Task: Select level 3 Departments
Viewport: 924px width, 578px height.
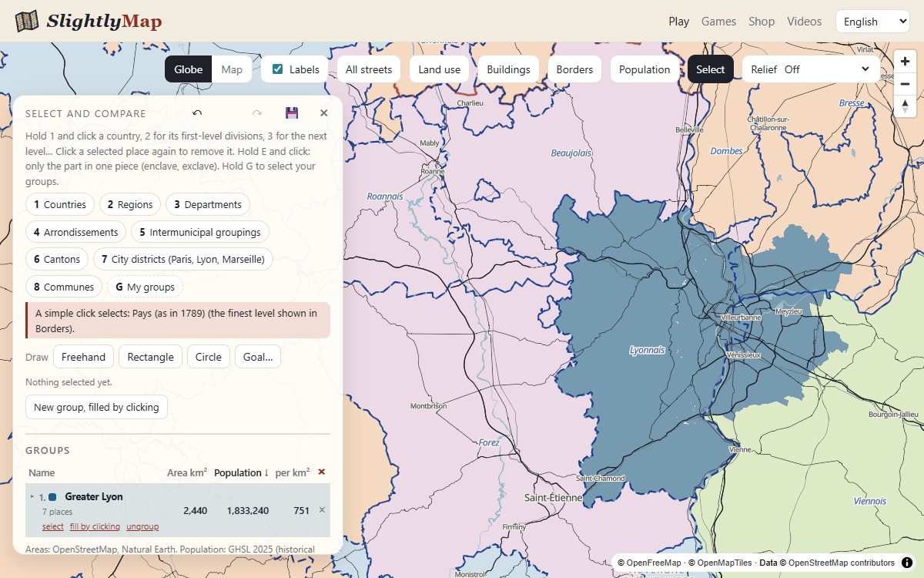Action: pyautogui.click(x=208, y=204)
